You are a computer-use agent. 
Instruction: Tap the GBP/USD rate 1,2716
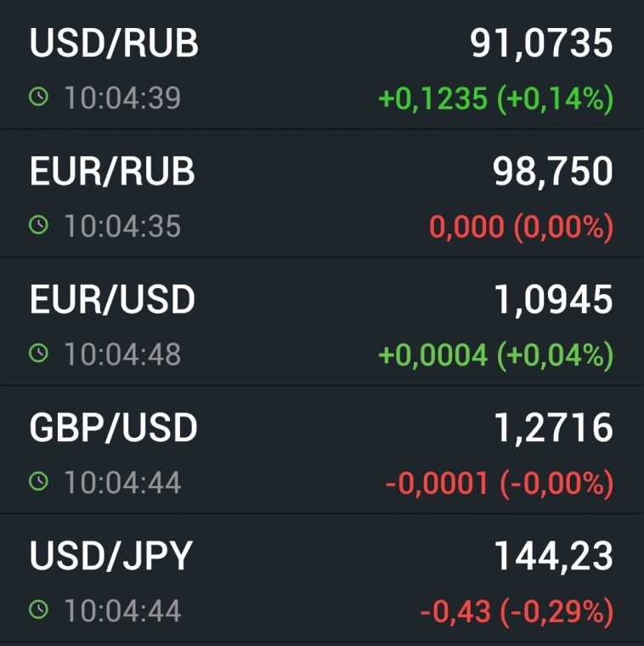click(x=553, y=428)
